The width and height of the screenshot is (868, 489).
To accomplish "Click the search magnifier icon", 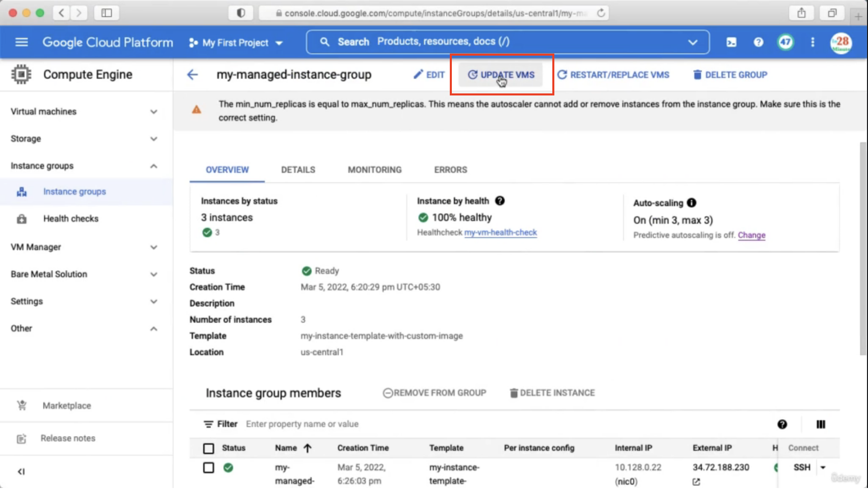I will [324, 42].
